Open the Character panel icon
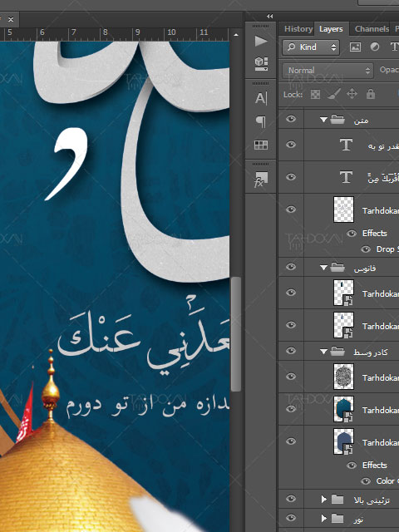399x532 pixels. tap(261, 98)
